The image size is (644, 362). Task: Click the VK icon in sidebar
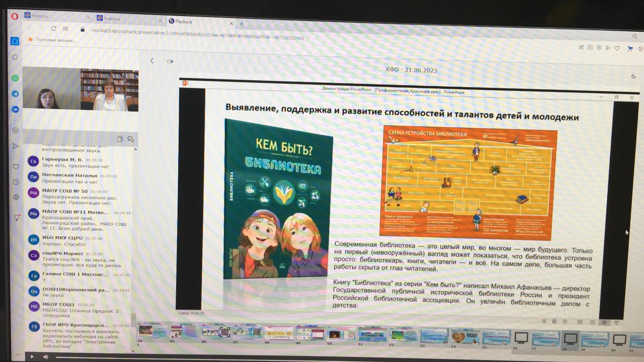click(x=15, y=109)
